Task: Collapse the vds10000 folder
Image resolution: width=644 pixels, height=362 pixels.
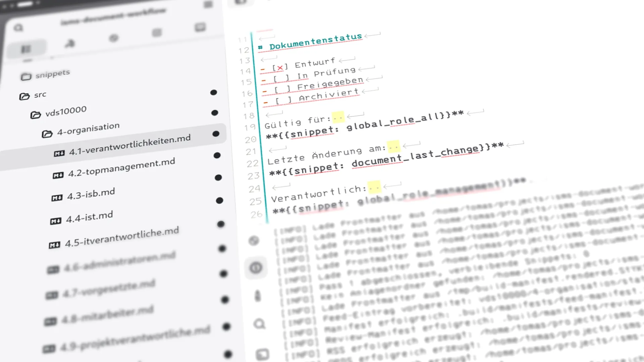Action: point(58,112)
